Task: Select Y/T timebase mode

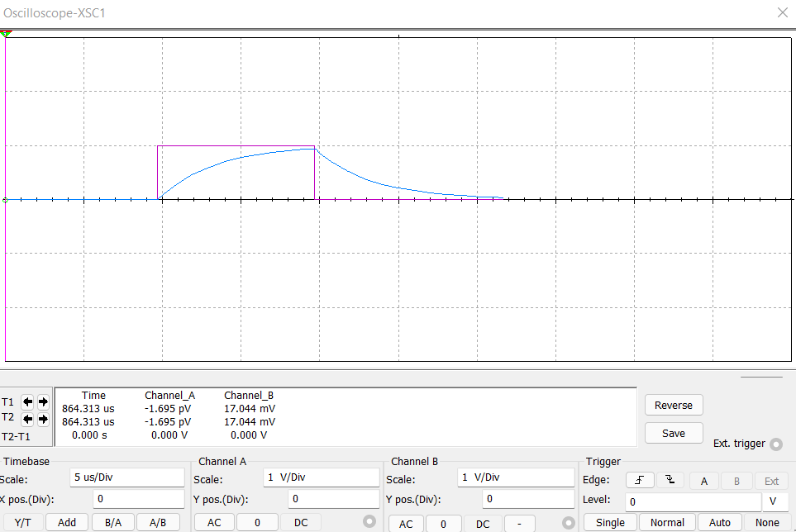Action: pyautogui.click(x=22, y=522)
